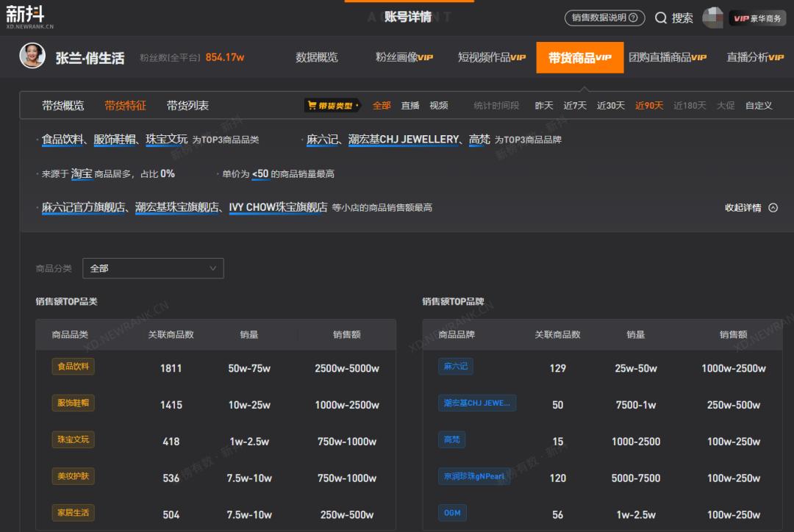This screenshot has height=532, width=794.
Task: Switch to 数据概览 tab
Action: (316, 57)
